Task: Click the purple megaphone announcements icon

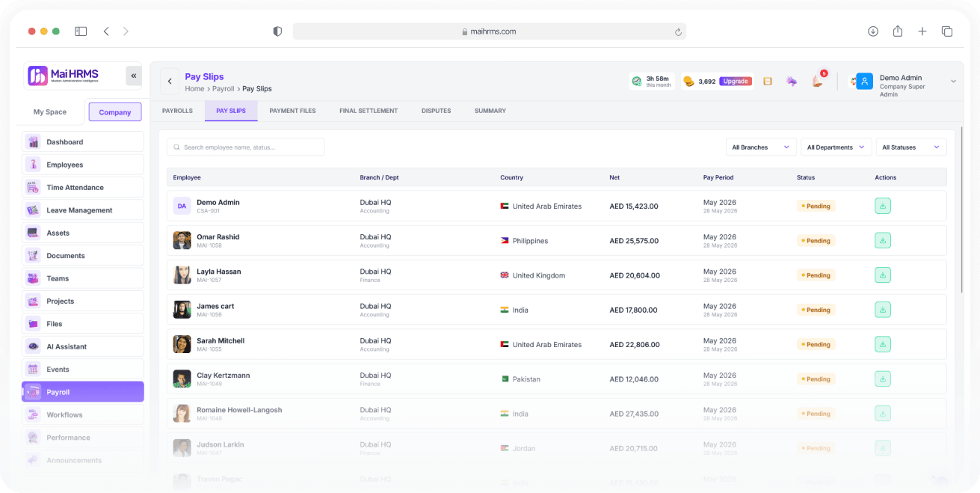Action: pos(791,81)
